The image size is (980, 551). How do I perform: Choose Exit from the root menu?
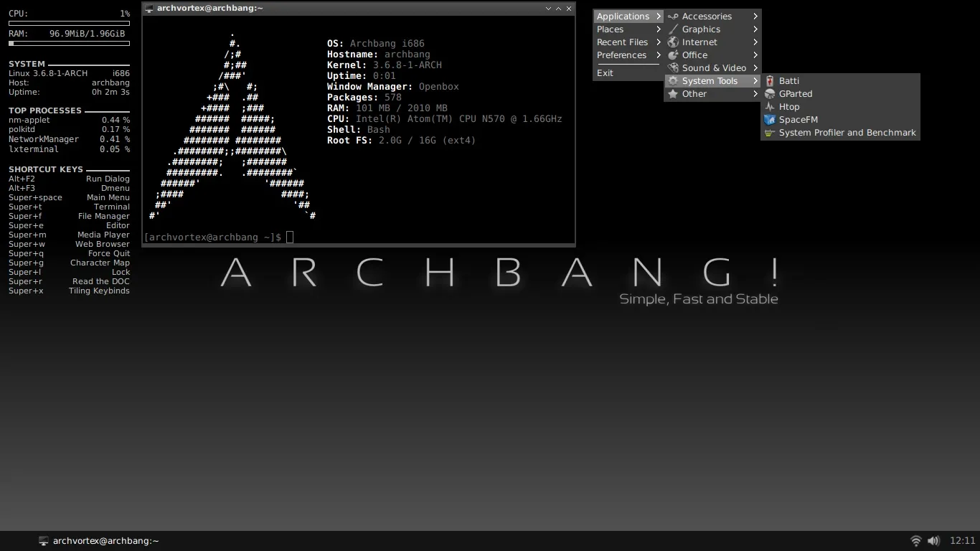coord(605,73)
